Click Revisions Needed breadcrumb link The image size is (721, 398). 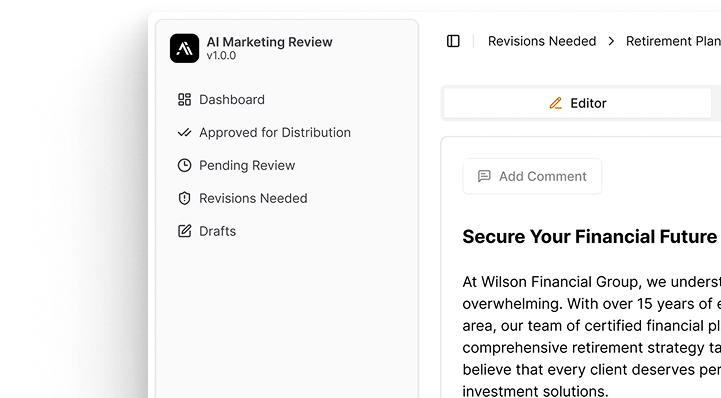tap(542, 41)
